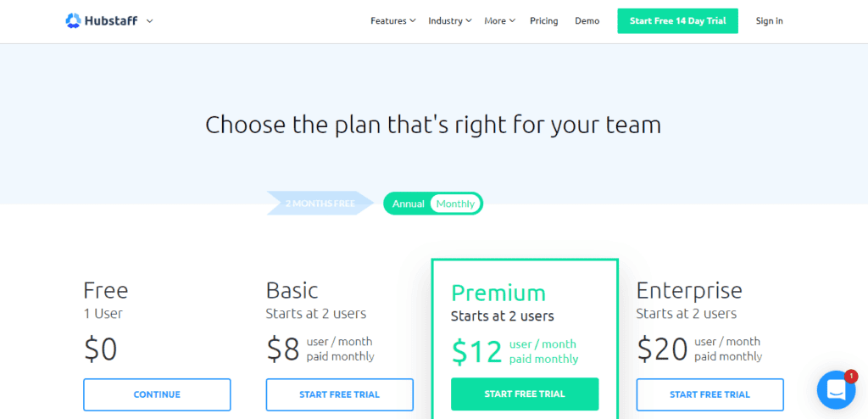This screenshot has width=868, height=419.
Task: Go to the Pricing page
Action: click(543, 21)
